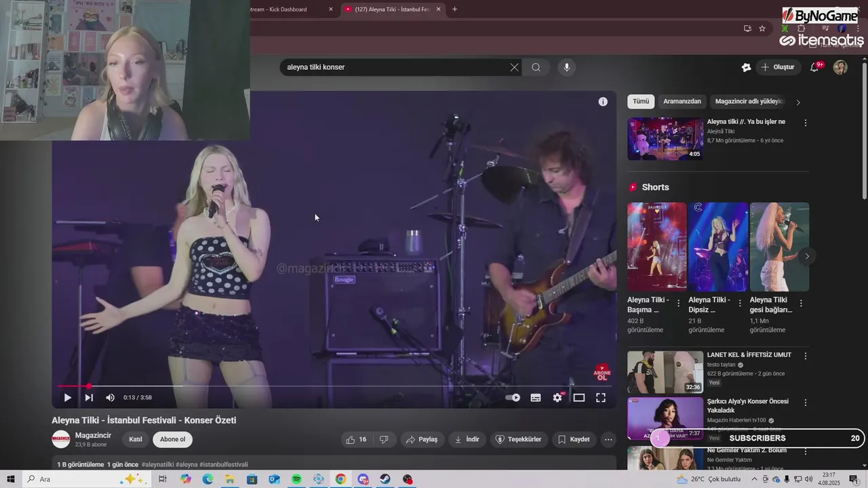Open the YouTube account avatar menu

pos(840,67)
